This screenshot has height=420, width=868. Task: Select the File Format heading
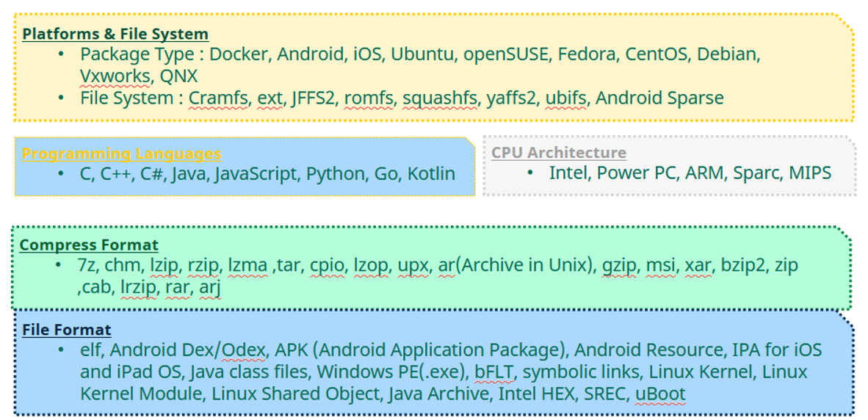tap(66, 330)
